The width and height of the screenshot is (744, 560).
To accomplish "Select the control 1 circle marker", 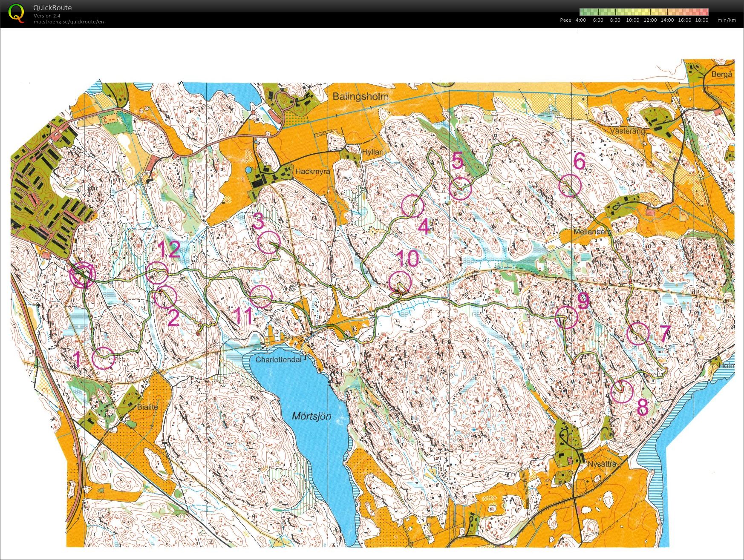I will click(x=104, y=358).
